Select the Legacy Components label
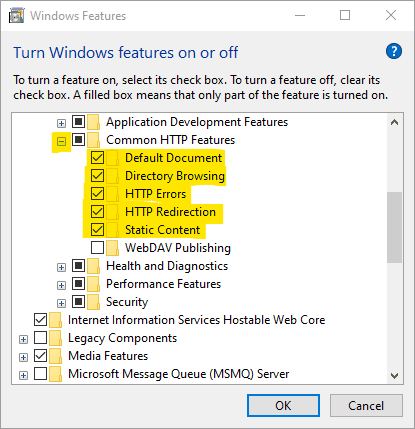Screen dimensions: 415x429 pyautogui.click(x=122, y=338)
